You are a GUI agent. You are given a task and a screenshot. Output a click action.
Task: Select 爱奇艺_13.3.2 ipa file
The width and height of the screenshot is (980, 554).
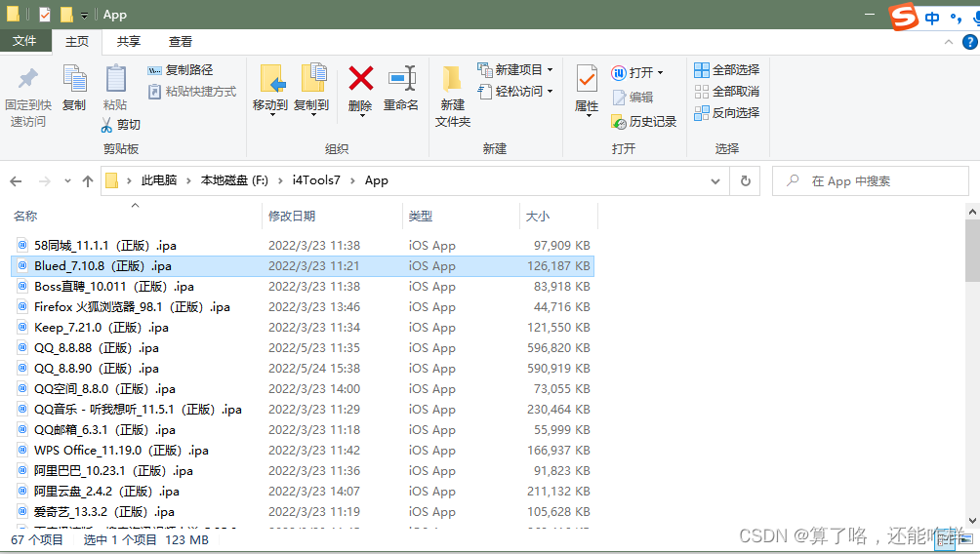tap(303, 512)
